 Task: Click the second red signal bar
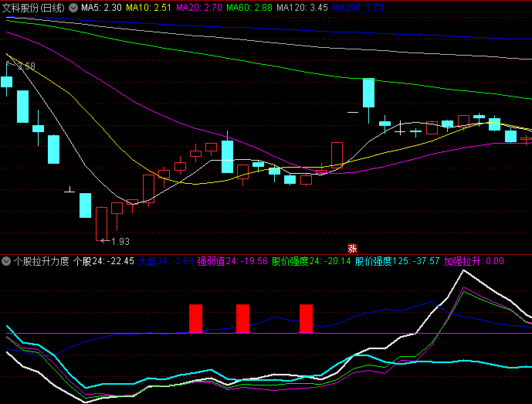tap(243, 319)
